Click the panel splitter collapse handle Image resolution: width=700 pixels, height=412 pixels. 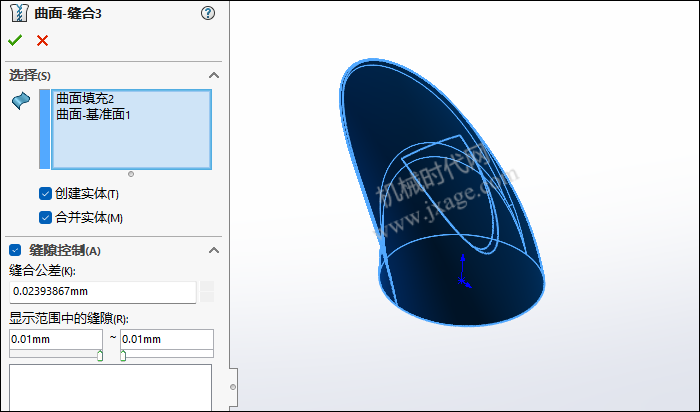click(233, 387)
